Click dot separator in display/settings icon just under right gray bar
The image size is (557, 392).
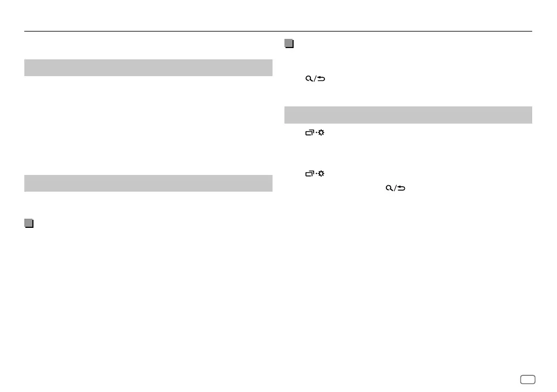click(316, 133)
